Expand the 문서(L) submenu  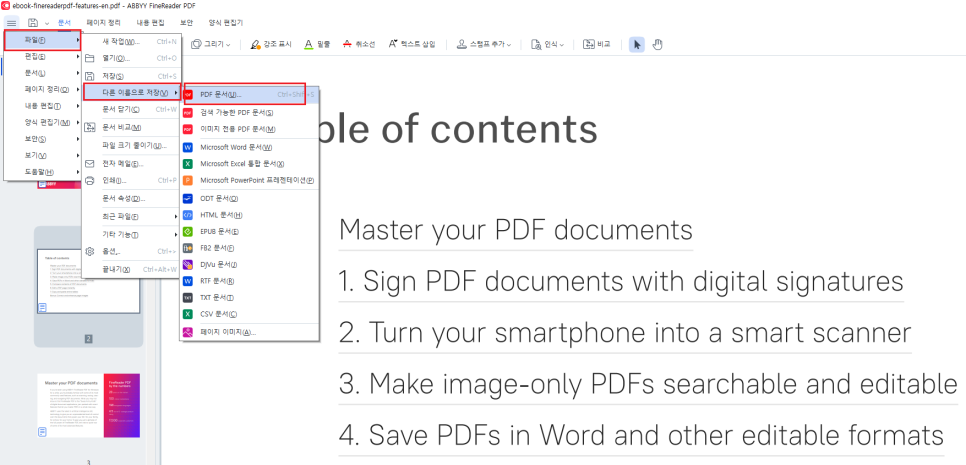(x=43, y=73)
